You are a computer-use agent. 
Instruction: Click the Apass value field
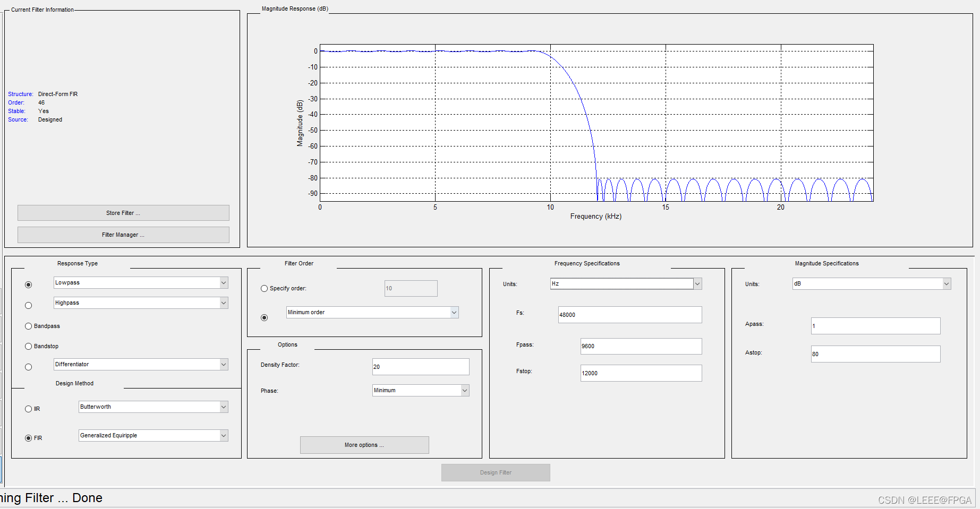coord(876,326)
